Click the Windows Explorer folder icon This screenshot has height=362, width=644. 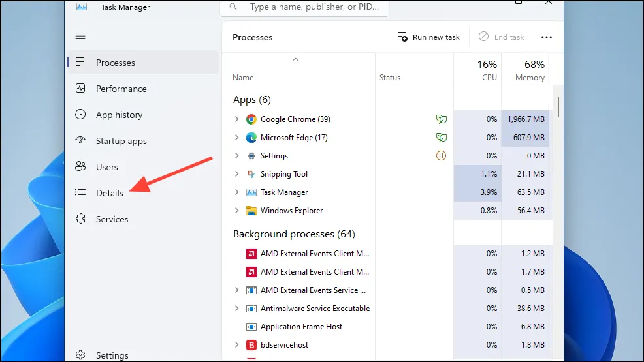(x=251, y=211)
